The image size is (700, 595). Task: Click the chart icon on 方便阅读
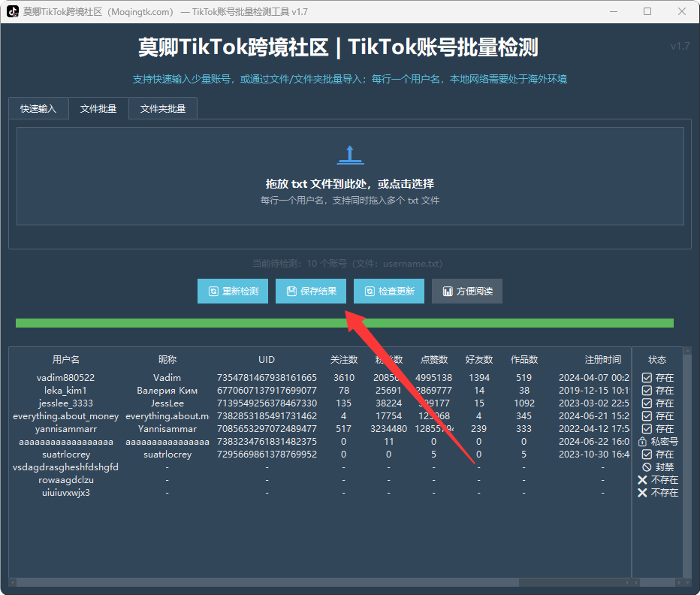tap(448, 291)
